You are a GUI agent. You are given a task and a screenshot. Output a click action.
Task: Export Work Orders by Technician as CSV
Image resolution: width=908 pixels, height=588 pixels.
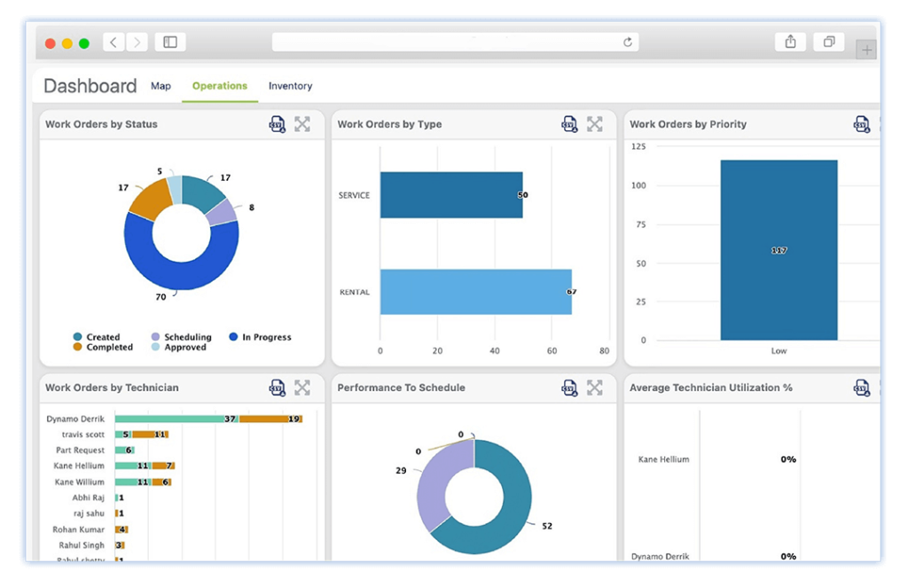[x=277, y=388]
